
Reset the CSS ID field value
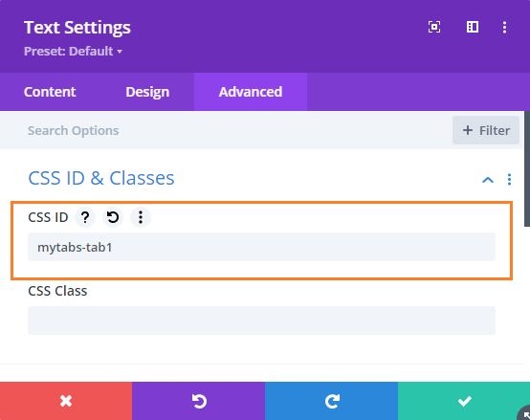(113, 217)
